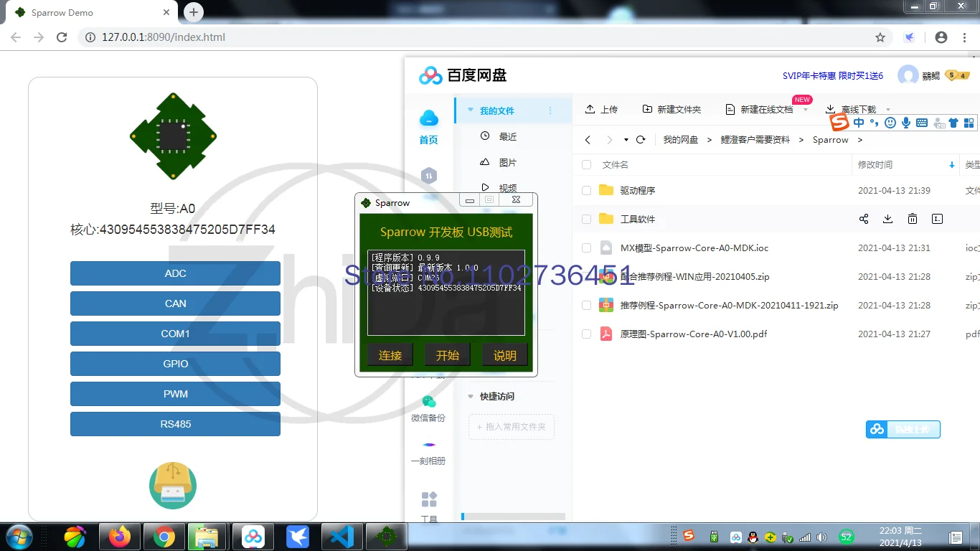980x551 pixels.
Task: Click the PWM button in Sparrow Demo
Action: [x=175, y=394]
